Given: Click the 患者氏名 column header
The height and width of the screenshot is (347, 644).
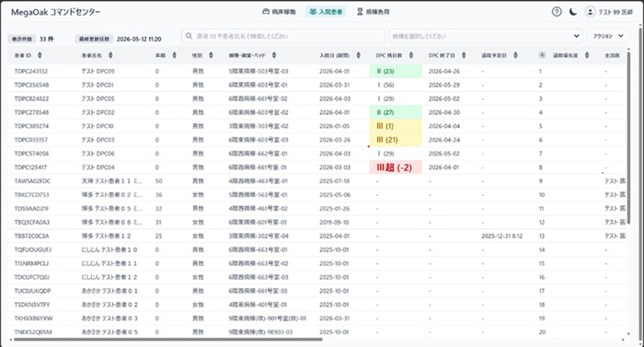Looking at the screenshot, I should tap(91, 55).
